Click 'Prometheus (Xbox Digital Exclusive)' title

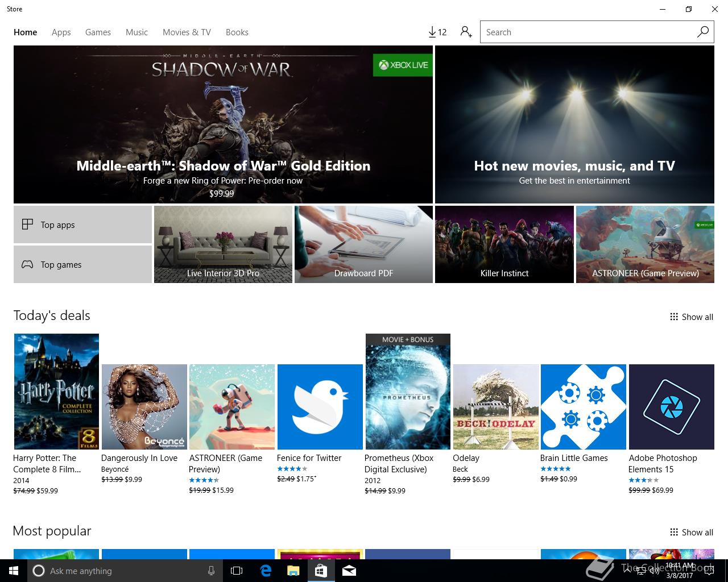pyautogui.click(x=399, y=464)
